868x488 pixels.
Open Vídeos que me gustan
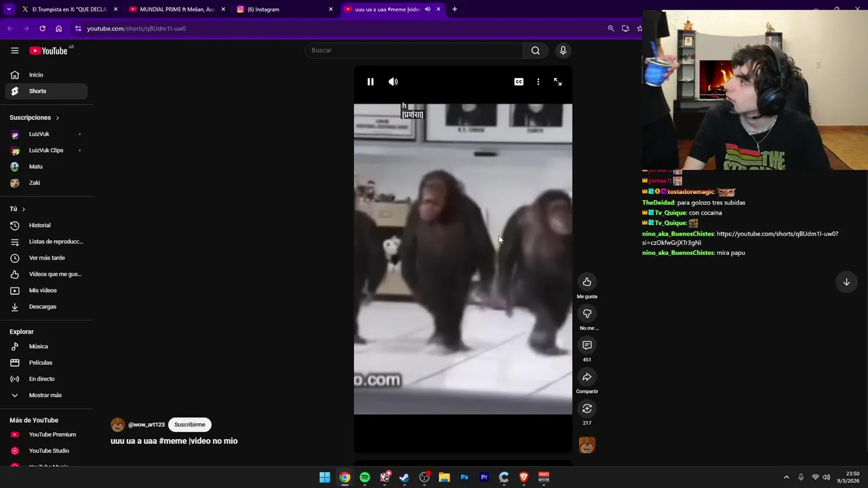pos(46,274)
